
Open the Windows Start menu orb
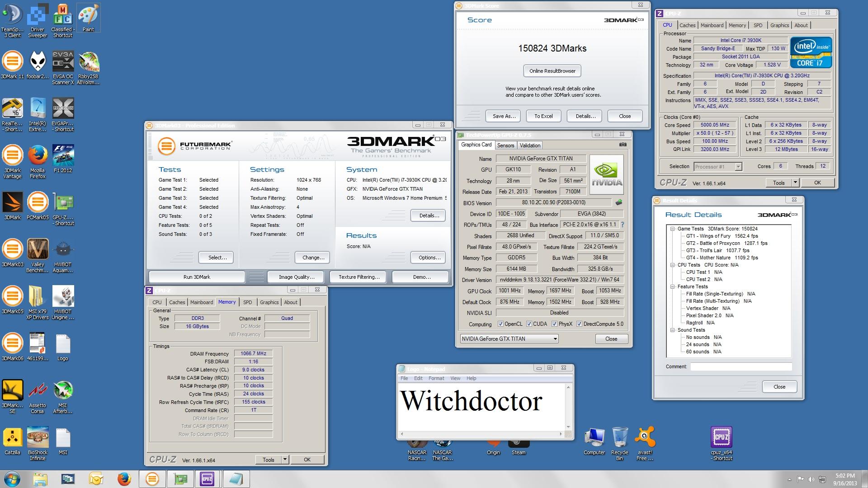pos(12,479)
